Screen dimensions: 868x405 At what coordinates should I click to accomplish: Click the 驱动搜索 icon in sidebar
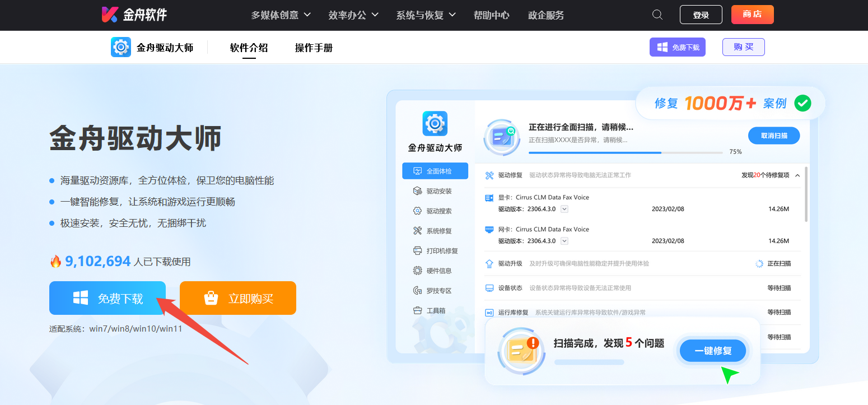pos(417,211)
